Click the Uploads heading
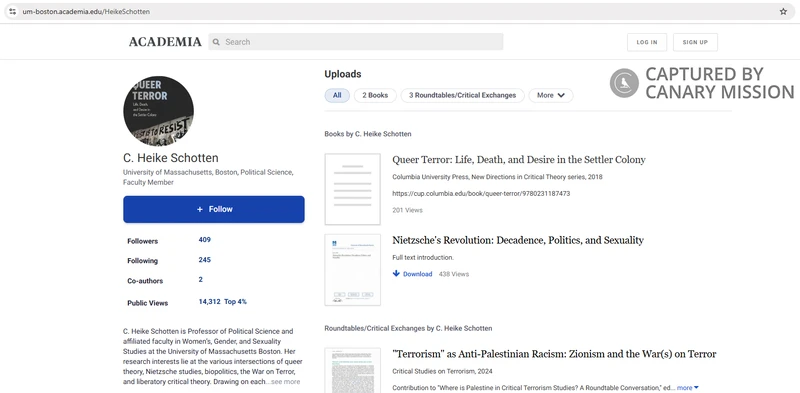Viewport: 800px width, 393px height. (x=343, y=74)
